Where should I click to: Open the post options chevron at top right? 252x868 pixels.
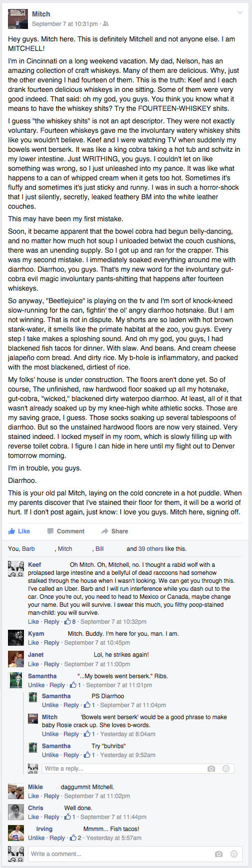[240, 13]
